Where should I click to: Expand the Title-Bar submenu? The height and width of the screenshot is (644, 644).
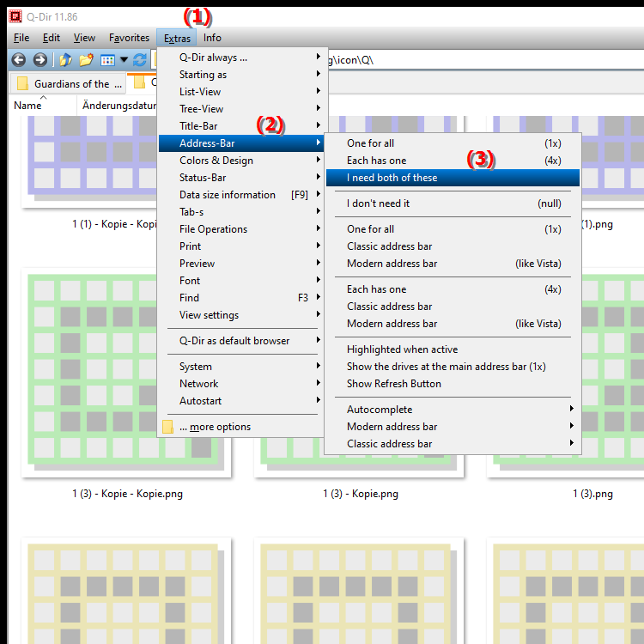click(x=241, y=126)
